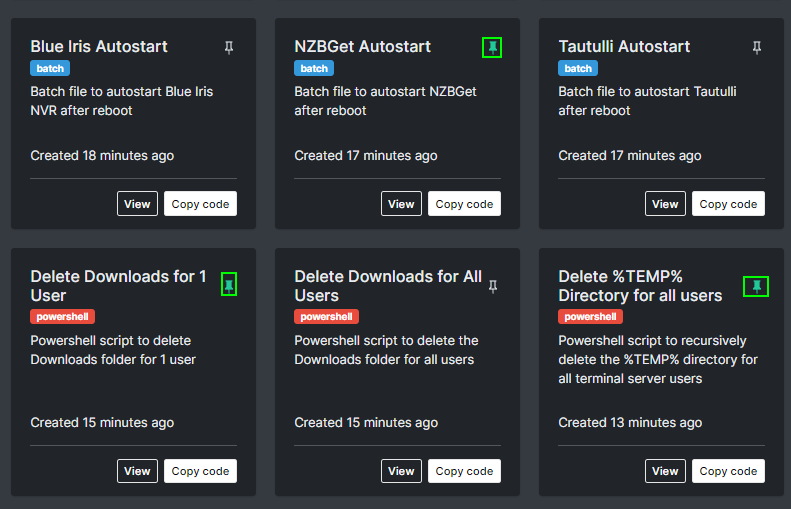View Delete Downloads for 1 User
The width and height of the screenshot is (791, 509).
(x=137, y=471)
